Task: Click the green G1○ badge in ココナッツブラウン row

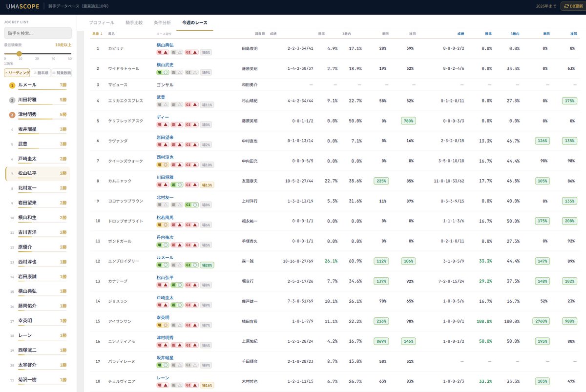Action: click(191, 205)
